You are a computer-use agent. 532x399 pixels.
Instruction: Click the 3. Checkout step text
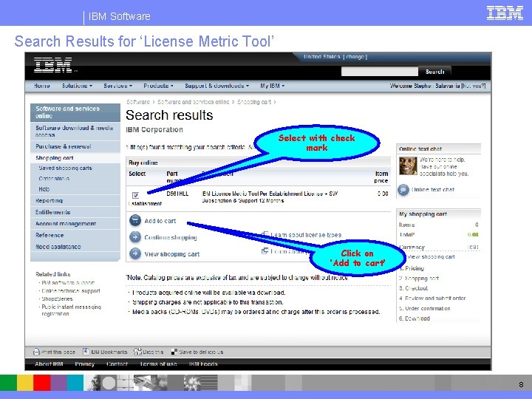tap(413, 288)
